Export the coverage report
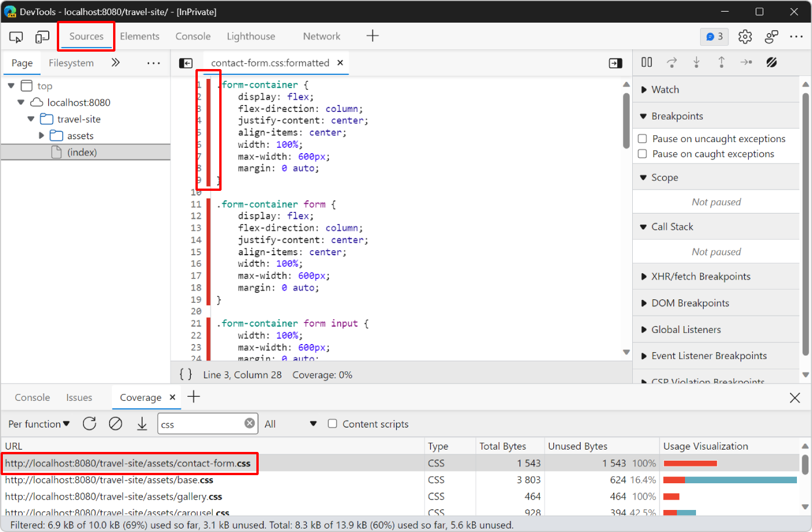The height and width of the screenshot is (532, 812). [142, 424]
